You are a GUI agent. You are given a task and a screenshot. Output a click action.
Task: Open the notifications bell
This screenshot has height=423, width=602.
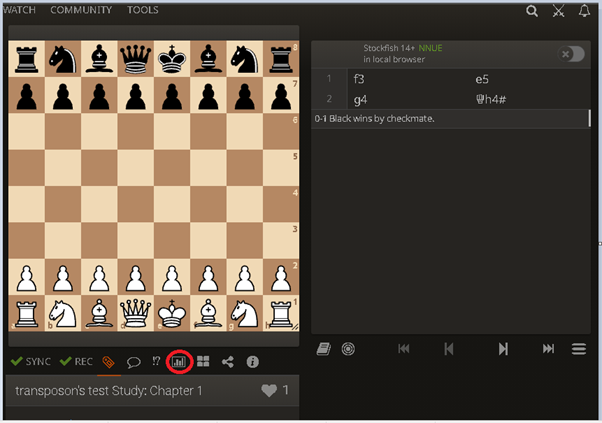point(584,11)
